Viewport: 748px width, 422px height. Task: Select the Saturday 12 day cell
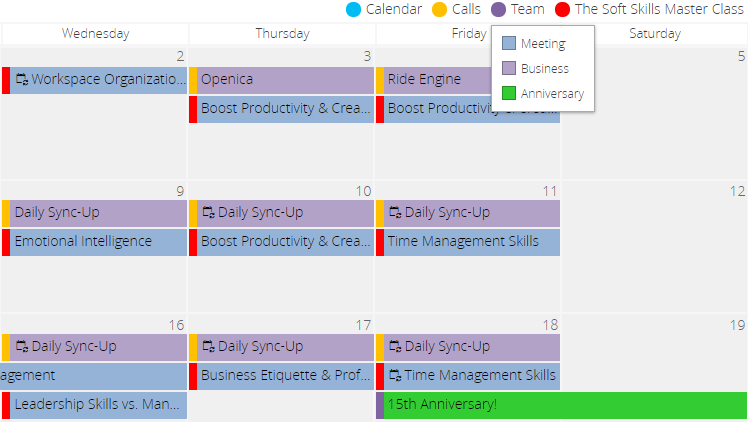point(654,246)
